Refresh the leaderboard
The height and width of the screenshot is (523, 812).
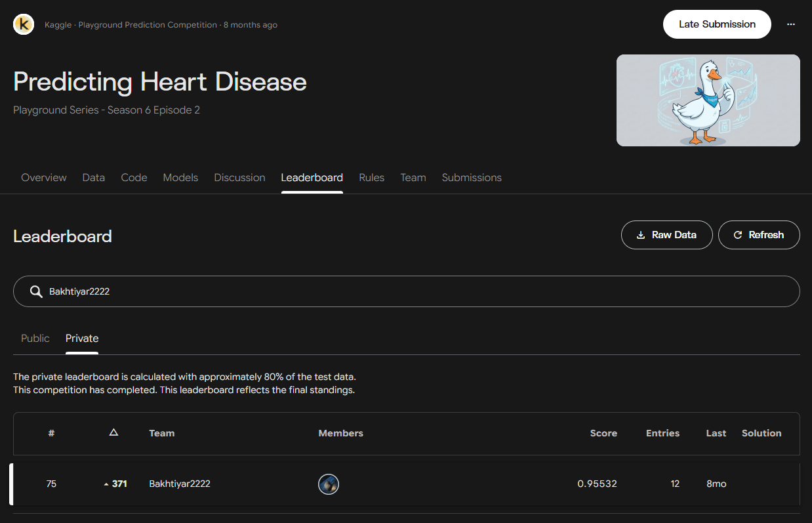(x=759, y=235)
